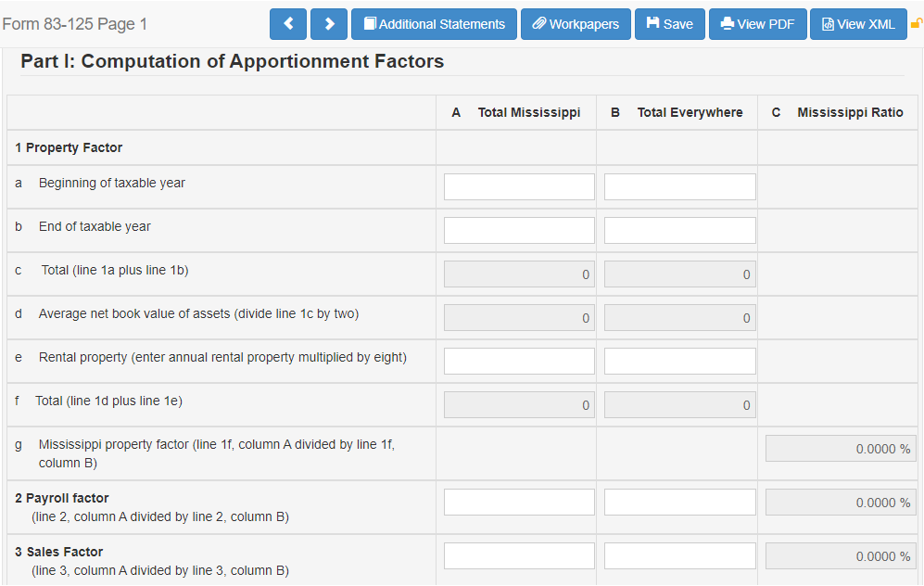The width and height of the screenshot is (924, 586).
Task: Open the Workpapers attachments
Action: 576,24
